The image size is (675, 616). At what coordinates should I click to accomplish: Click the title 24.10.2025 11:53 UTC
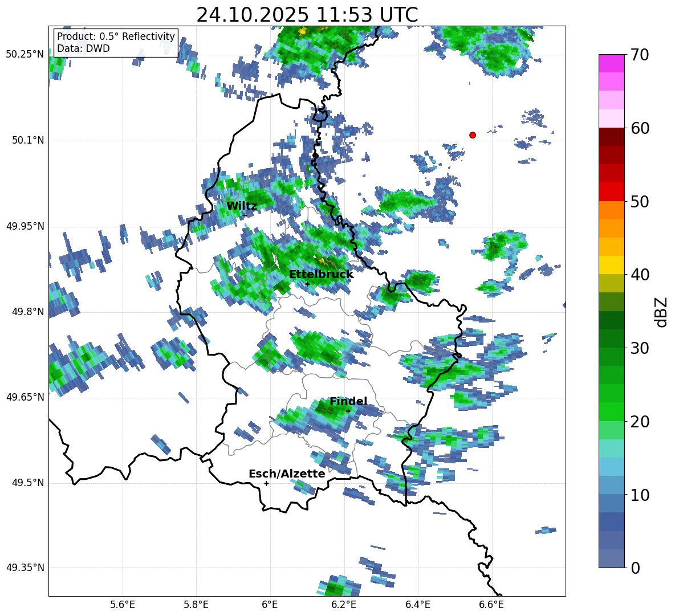click(x=307, y=15)
